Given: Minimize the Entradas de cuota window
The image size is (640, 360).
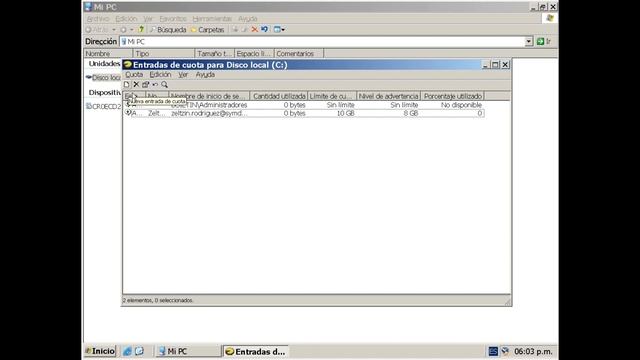Looking at the screenshot, I should (x=485, y=64).
